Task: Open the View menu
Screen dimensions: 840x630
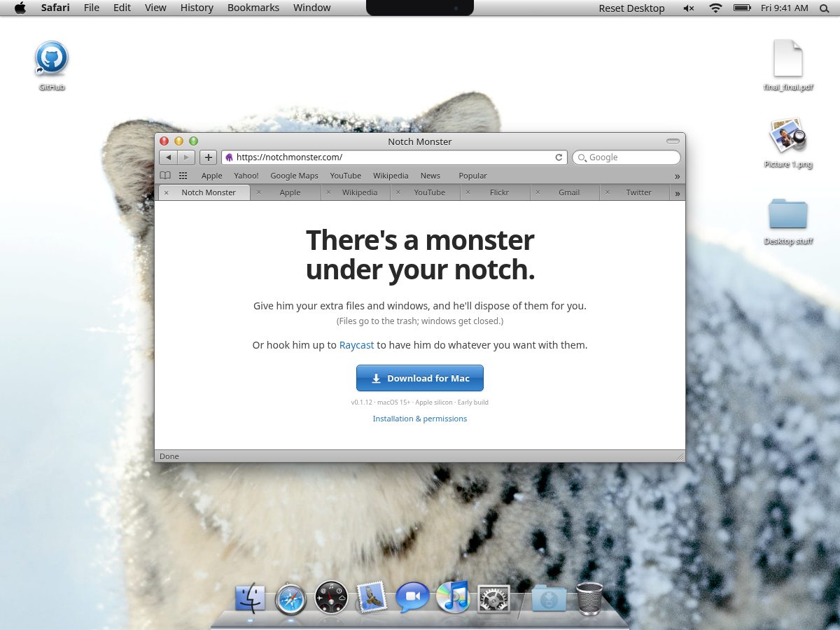Action: (x=155, y=8)
